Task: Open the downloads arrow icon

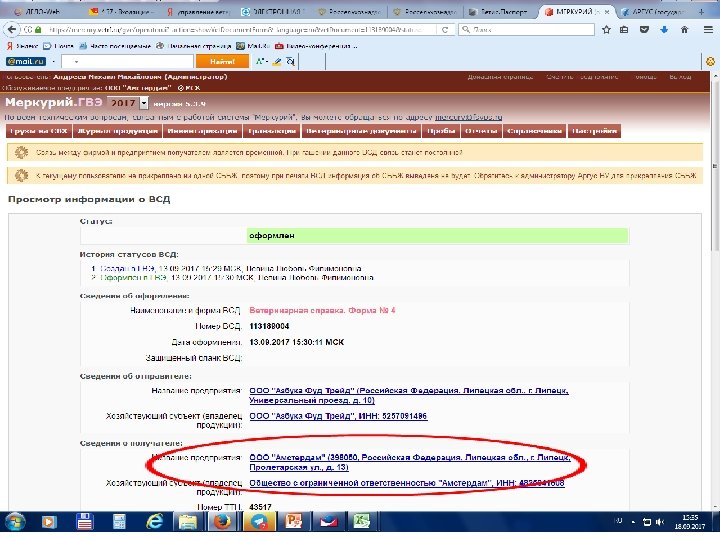Action: coord(664,29)
